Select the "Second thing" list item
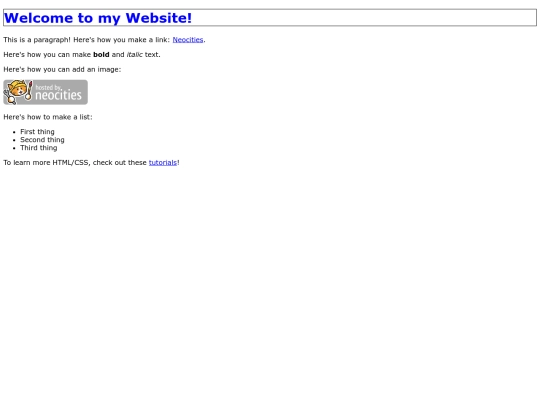 (x=42, y=140)
